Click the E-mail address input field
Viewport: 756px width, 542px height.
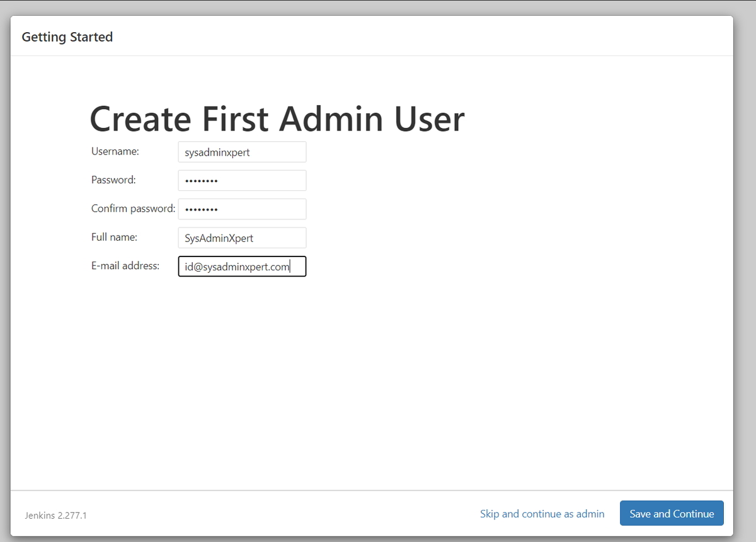[242, 266]
